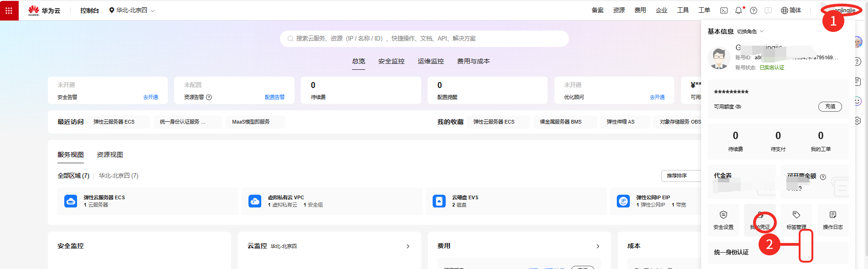Open the 华北-北京四 region selector
This screenshot has width=868, height=269.
pos(132,10)
